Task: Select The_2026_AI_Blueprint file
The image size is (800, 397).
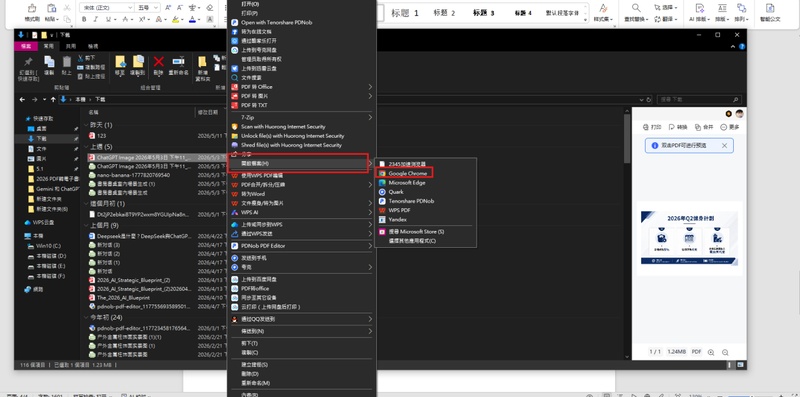Action: (x=122, y=297)
